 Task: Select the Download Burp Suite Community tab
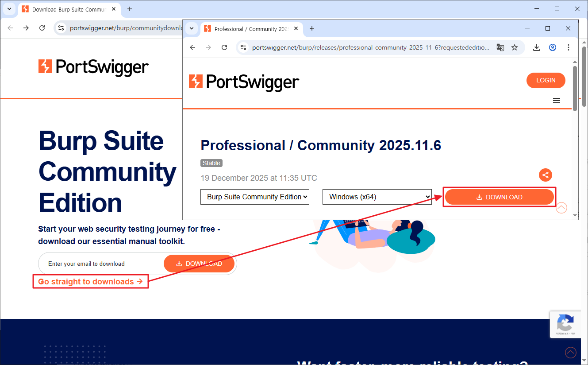click(x=69, y=9)
